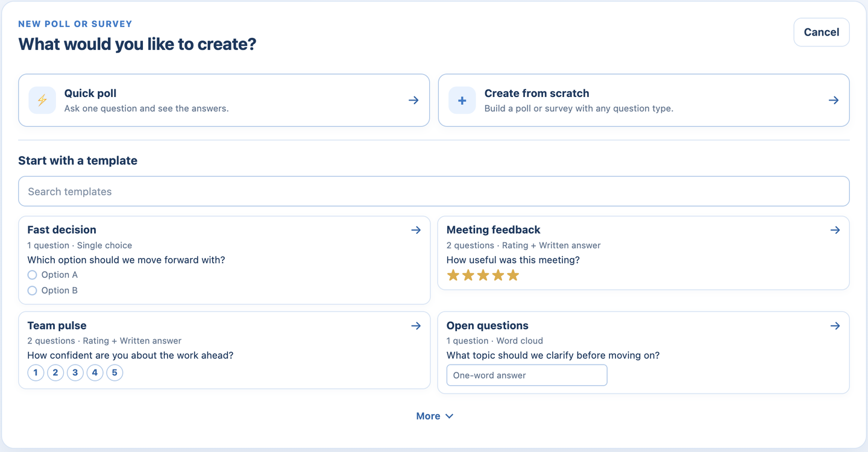
Task: Open the Quick poll title
Action: 90,93
